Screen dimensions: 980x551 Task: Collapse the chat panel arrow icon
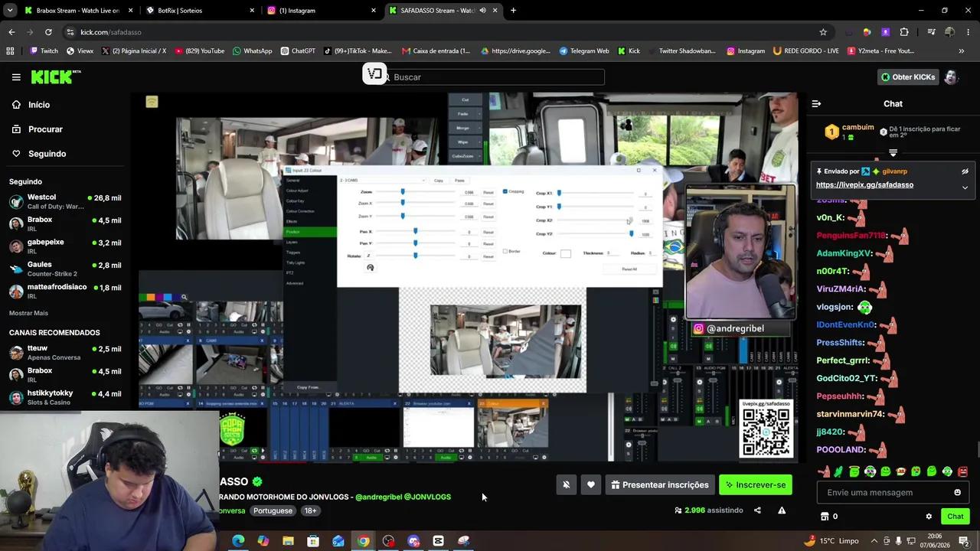click(x=816, y=103)
